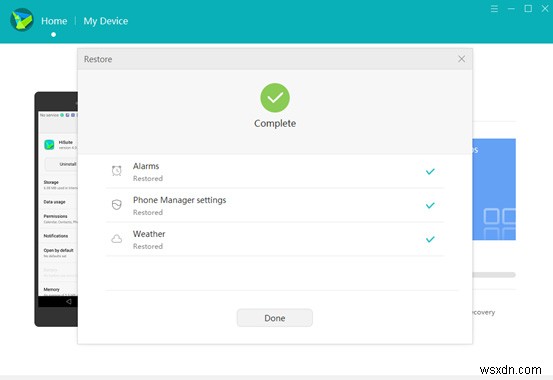Click the blue apps tile behind dialog
The width and height of the screenshot is (553, 380).
(x=494, y=189)
